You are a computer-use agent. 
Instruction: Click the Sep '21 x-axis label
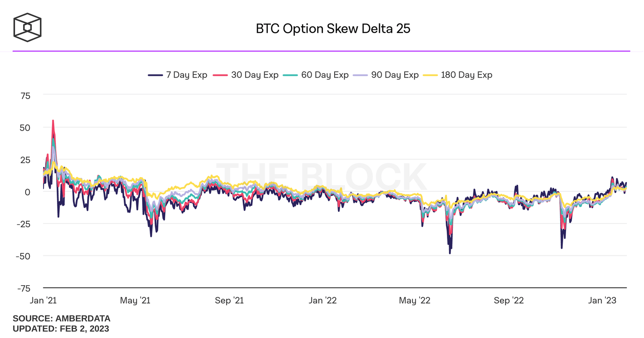229,301
